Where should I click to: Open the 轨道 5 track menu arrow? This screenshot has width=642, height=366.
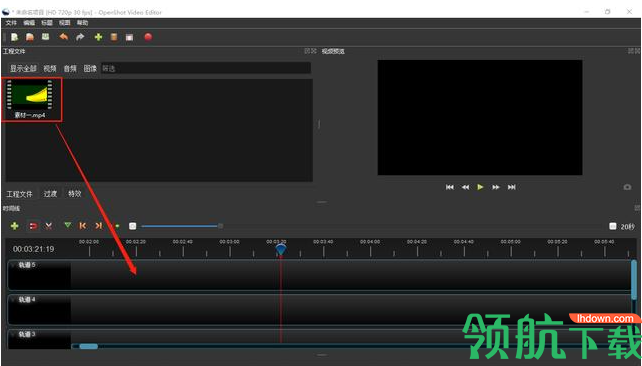coord(13,265)
